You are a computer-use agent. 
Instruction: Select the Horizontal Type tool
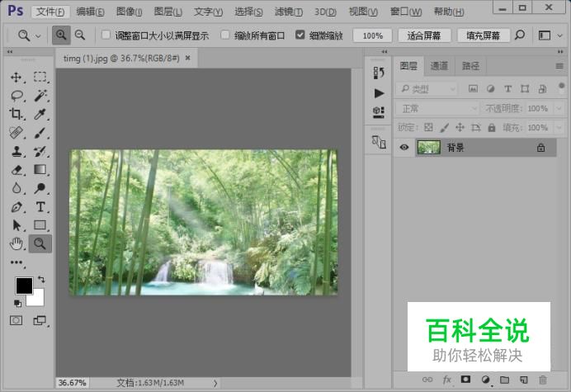tap(40, 206)
